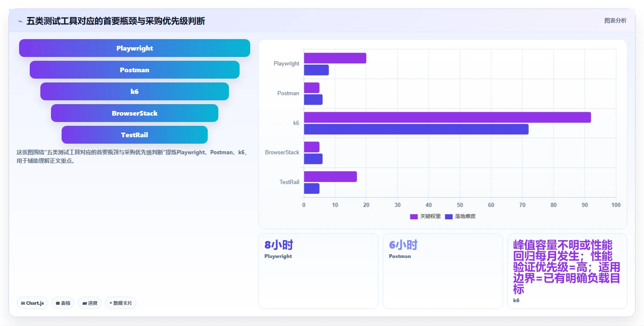Click the Playwright label under 8小时
The image size is (644, 326).
click(x=278, y=256)
